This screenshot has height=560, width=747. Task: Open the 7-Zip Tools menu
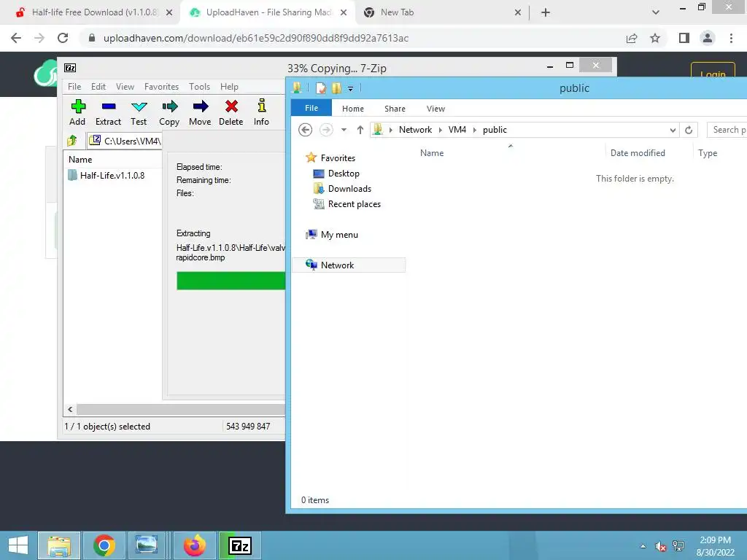199,87
